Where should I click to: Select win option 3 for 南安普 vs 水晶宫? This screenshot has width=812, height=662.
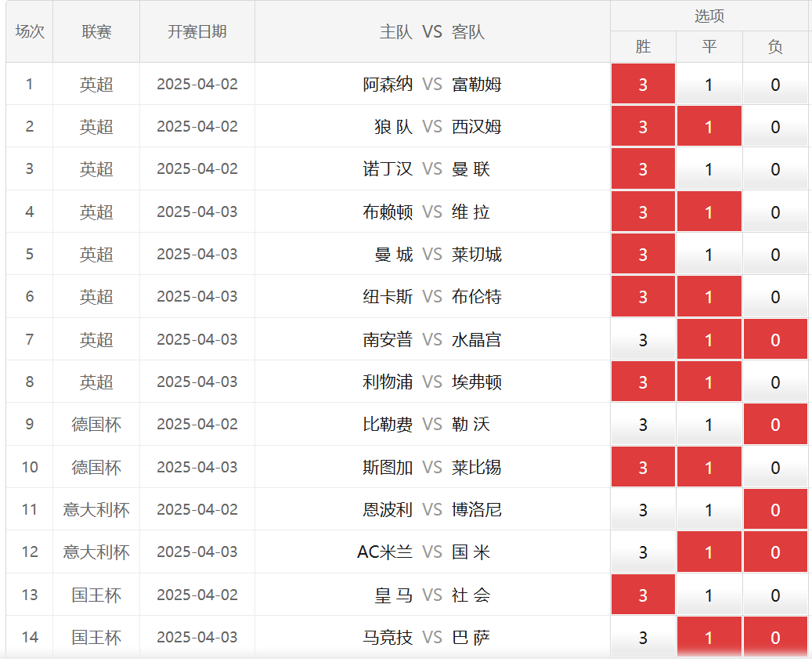point(643,339)
